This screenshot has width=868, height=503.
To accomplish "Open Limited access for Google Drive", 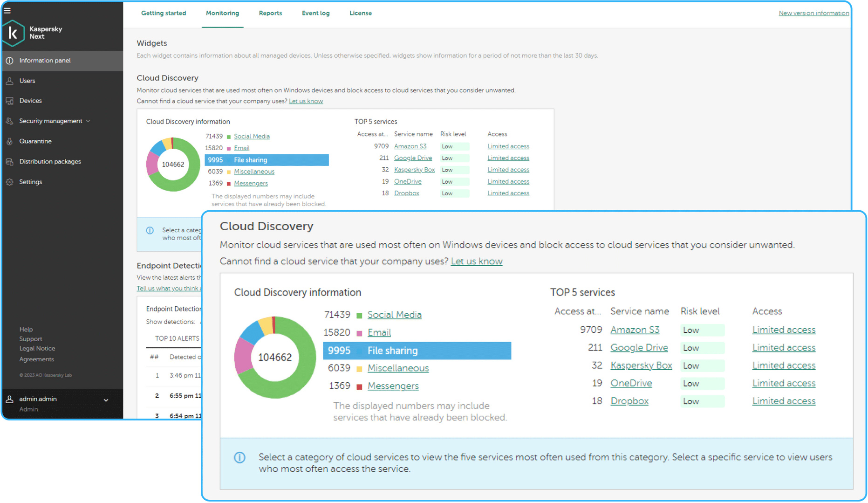I will pyautogui.click(x=784, y=348).
